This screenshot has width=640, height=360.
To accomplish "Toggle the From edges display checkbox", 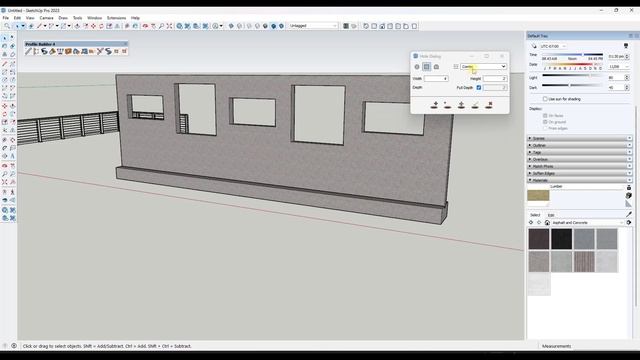I will pos(545,129).
